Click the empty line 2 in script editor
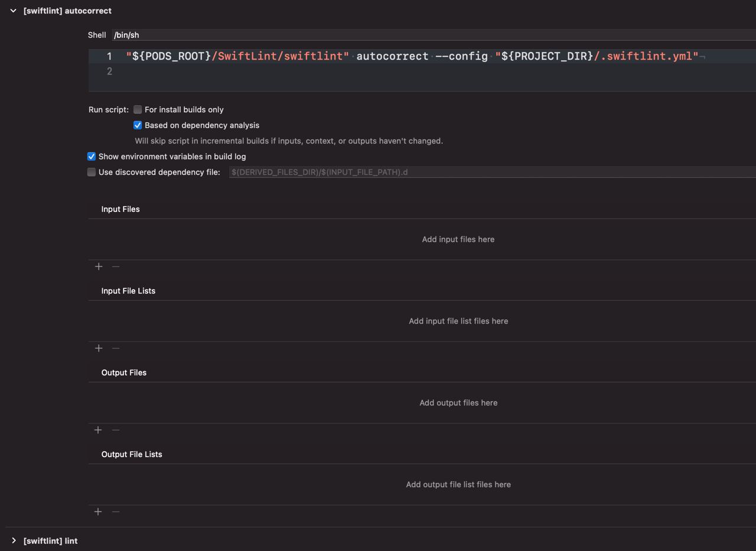 tap(422, 71)
